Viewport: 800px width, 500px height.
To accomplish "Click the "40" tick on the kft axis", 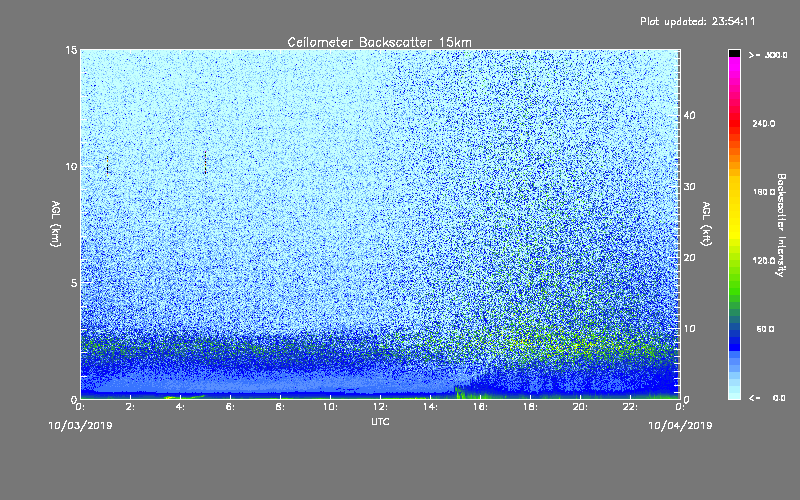I will tap(689, 115).
